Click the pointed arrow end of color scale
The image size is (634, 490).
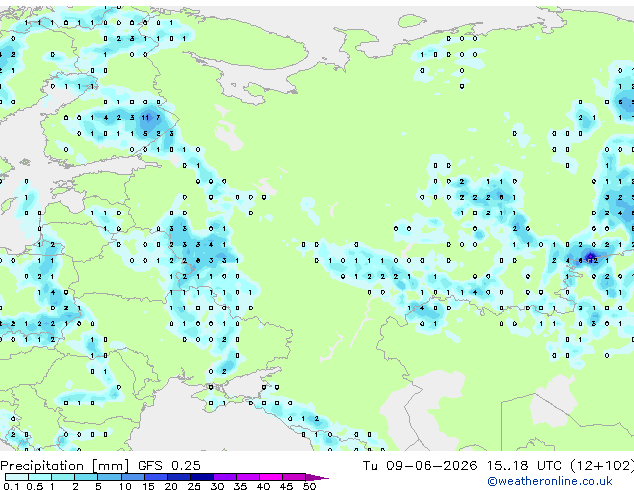pos(317,477)
